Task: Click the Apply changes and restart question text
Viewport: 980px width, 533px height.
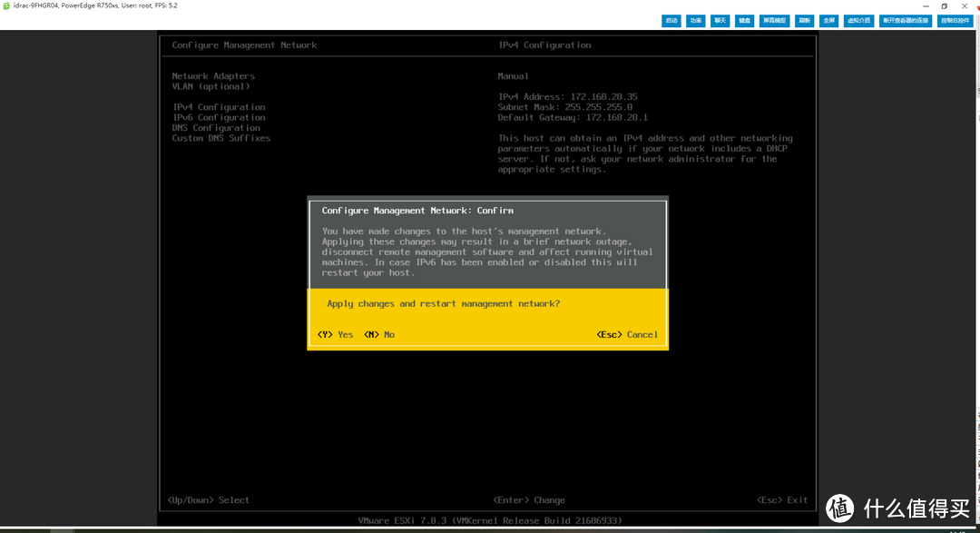Action: 444,304
